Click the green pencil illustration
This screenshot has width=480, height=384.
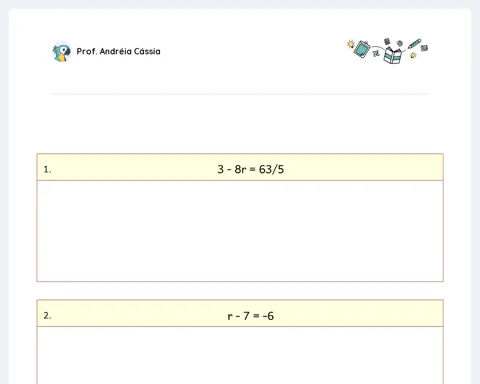414,44
